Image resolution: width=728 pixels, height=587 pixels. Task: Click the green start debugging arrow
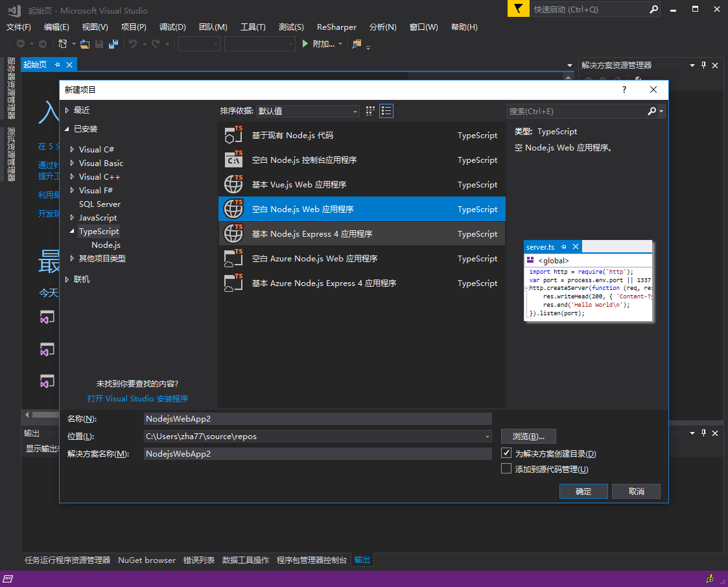305,43
